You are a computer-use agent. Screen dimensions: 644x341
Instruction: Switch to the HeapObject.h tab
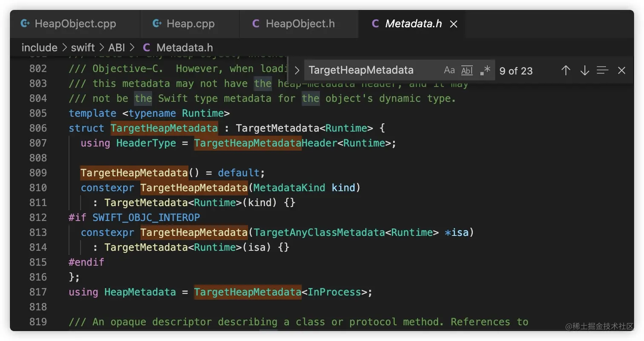(299, 24)
